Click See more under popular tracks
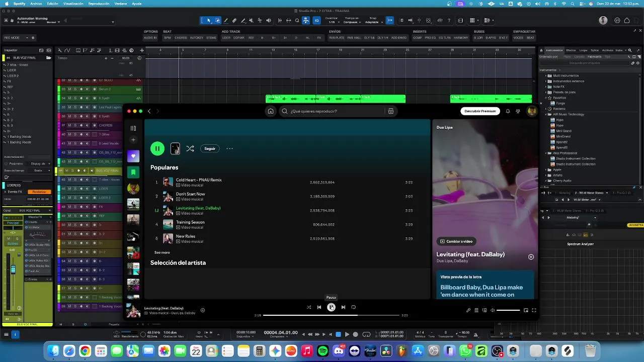The height and width of the screenshot is (362, 644). pos(162,252)
